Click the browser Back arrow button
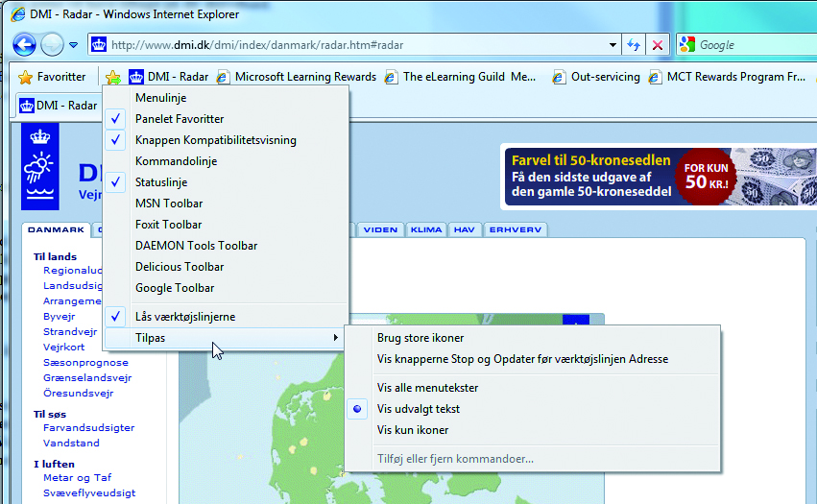The height and width of the screenshot is (504, 817). pos(24,44)
